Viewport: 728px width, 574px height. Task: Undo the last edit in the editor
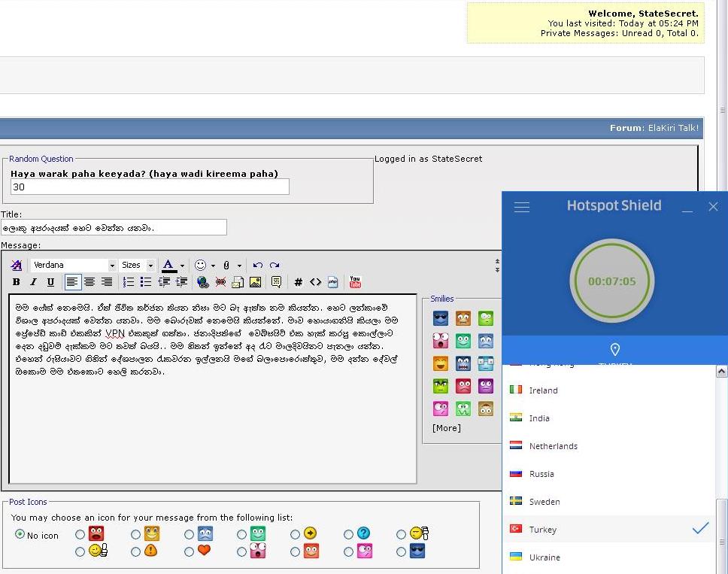(x=258, y=265)
